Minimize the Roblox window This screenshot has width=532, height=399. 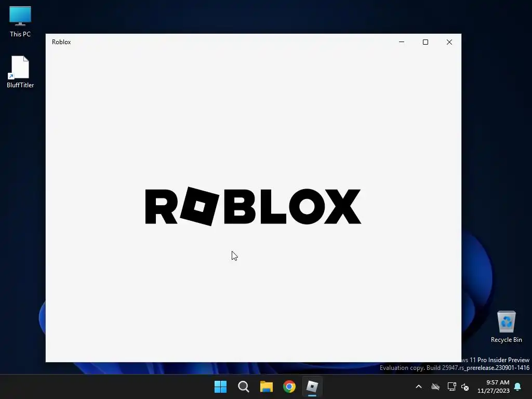coord(402,42)
